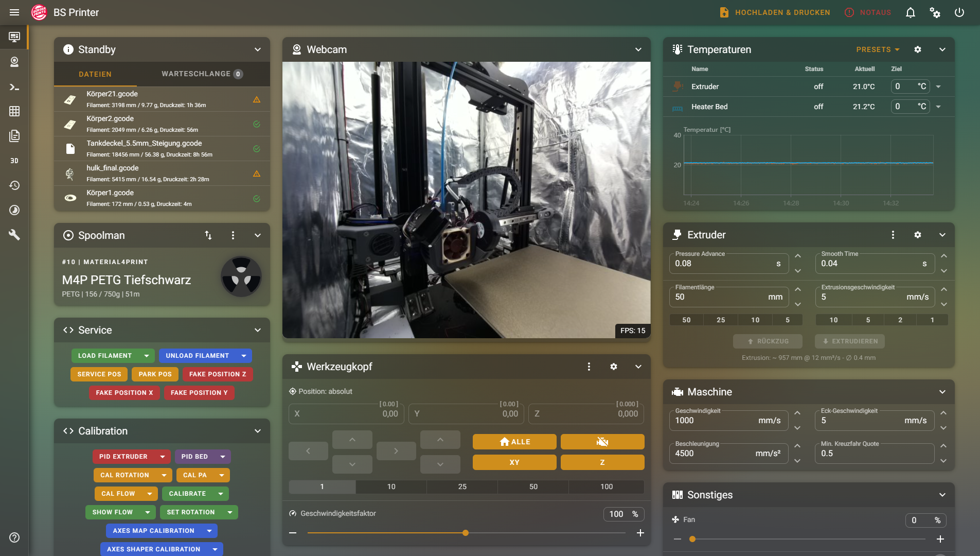The width and height of the screenshot is (980, 556).
Task: Open the Temperaturen panel gear settings
Action: (917, 49)
